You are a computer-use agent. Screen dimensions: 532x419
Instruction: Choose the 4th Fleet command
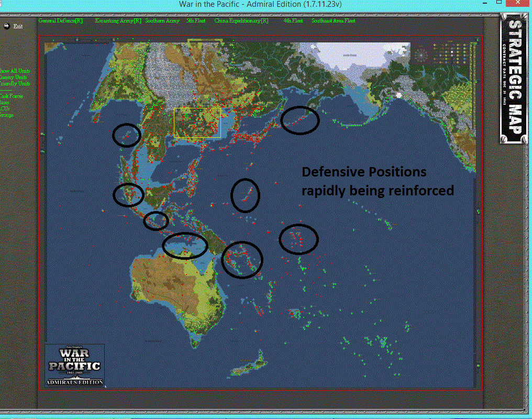pyautogui.click(x=293, y=21)
